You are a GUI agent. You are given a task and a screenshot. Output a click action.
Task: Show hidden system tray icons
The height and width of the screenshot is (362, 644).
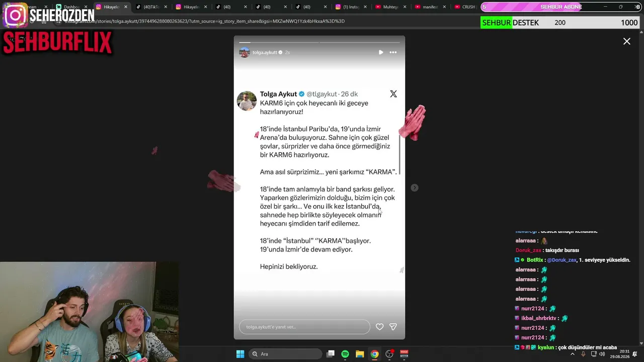click(x=572, y=354)
